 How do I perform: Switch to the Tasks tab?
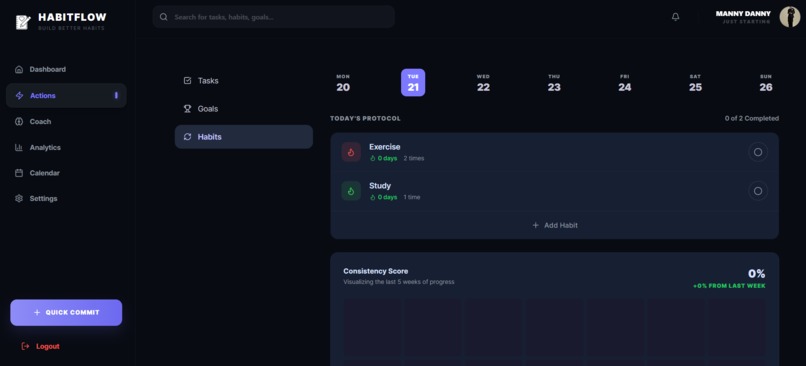click(244, 81)
